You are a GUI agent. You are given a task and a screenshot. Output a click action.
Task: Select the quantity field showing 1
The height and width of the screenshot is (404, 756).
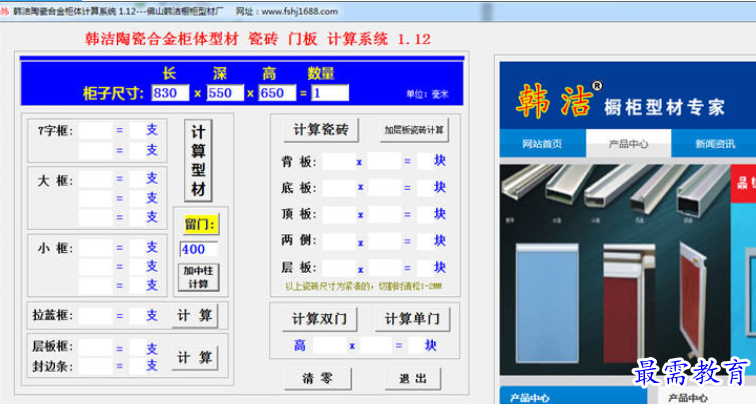point(330,93)
